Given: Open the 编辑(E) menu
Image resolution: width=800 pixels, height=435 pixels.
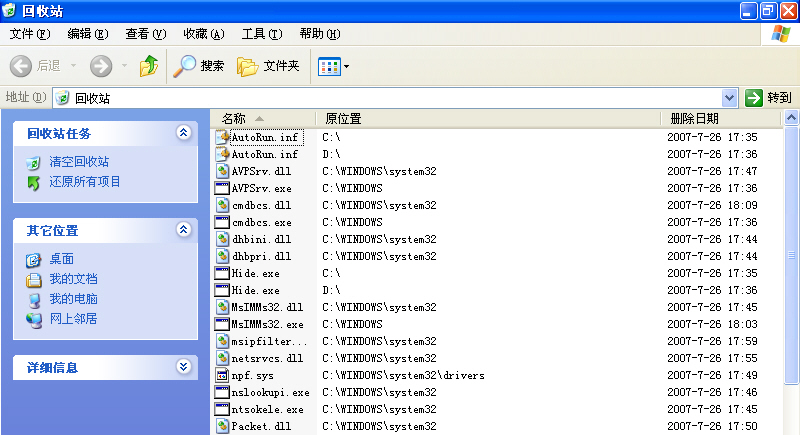Looking at the screenshot, I should (x=88, y=34).
